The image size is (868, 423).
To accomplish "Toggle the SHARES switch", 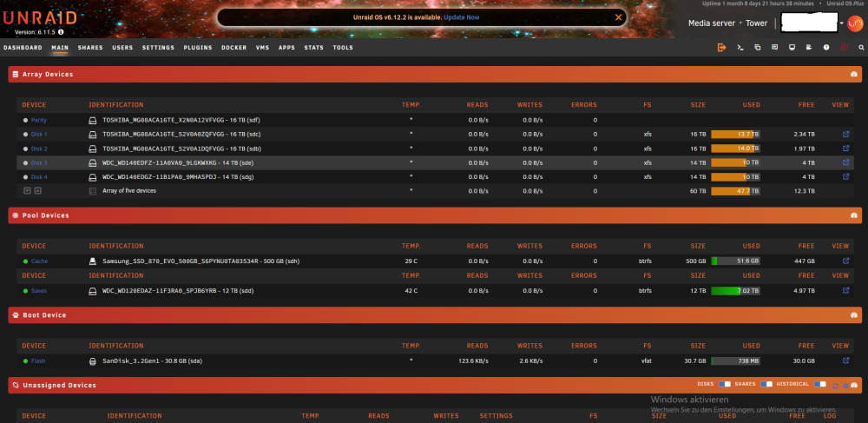I will (766, 384).
